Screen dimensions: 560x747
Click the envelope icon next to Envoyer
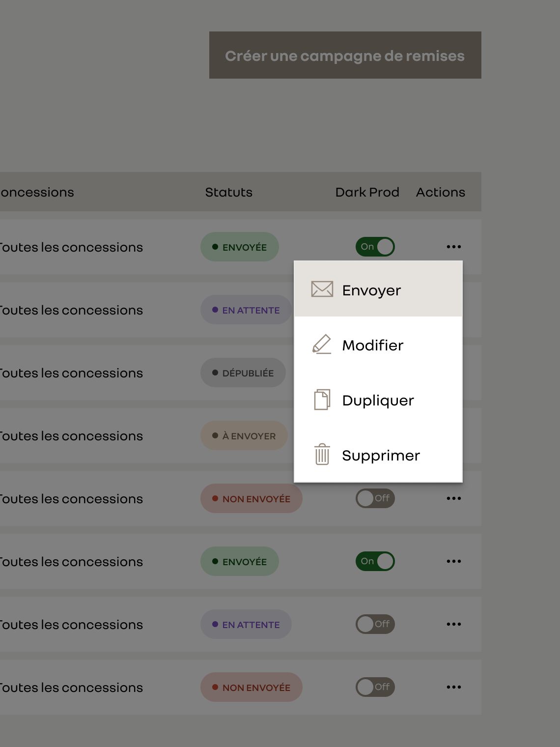click(322, 289)
